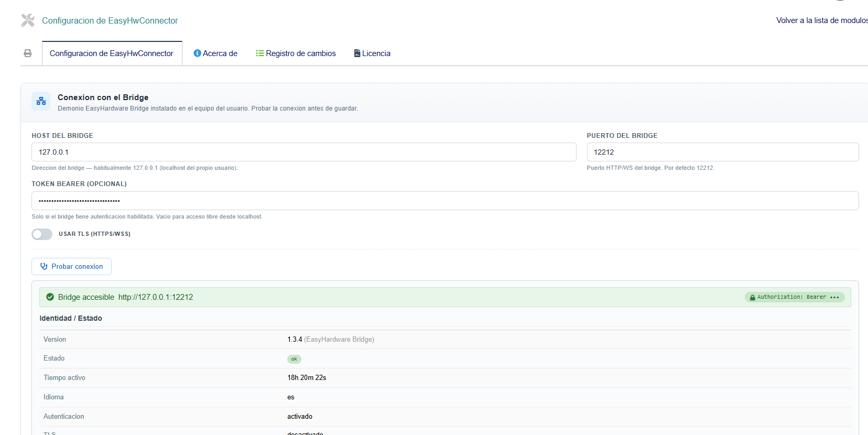
Task: Click the green check icon beside Bridge accesible
Action: 50,297
